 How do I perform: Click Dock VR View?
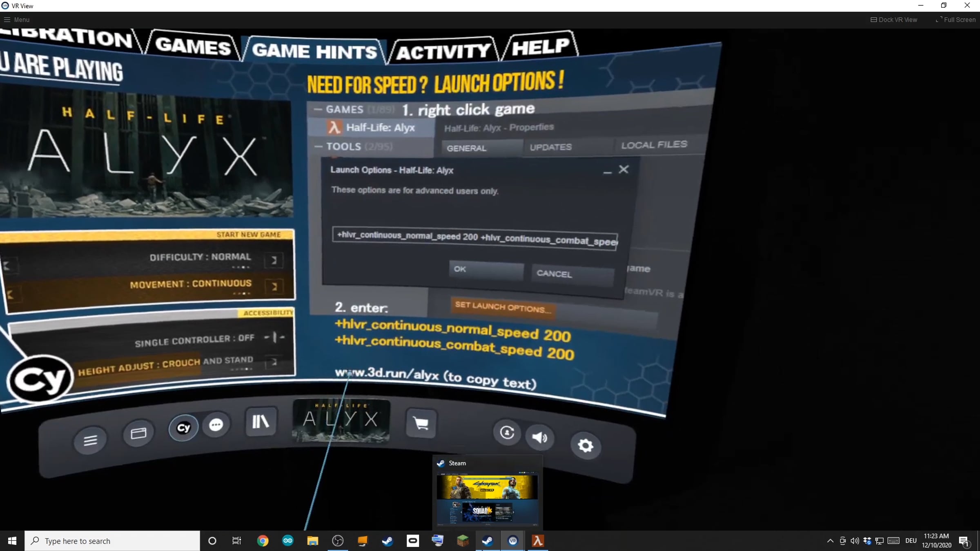point(894,20)
